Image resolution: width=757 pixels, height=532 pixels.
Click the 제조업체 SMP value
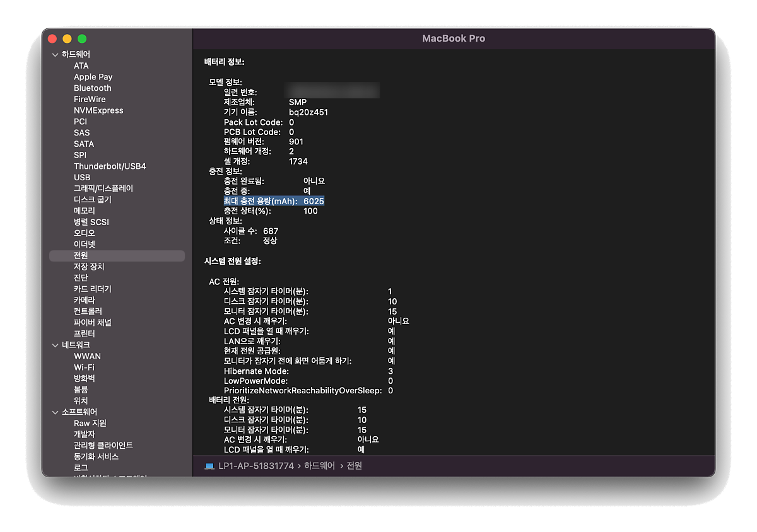coord(298,102)
